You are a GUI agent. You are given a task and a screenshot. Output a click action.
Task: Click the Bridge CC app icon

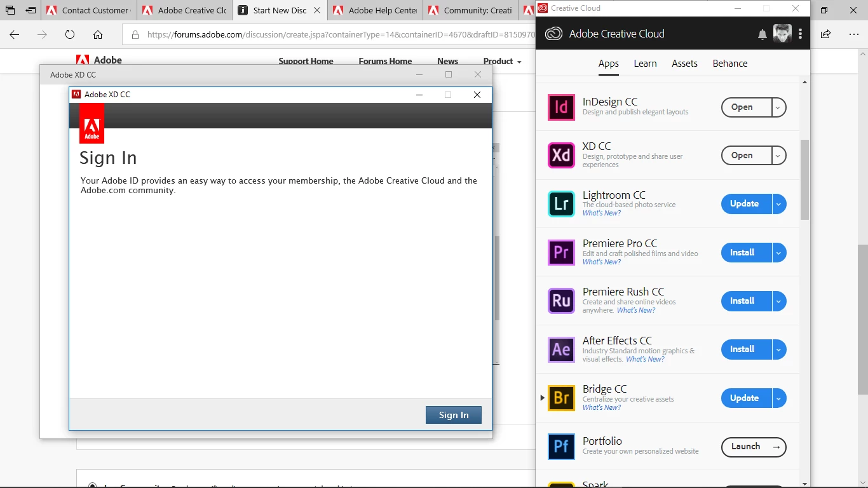pyautogui.click(x=561, y=398)
